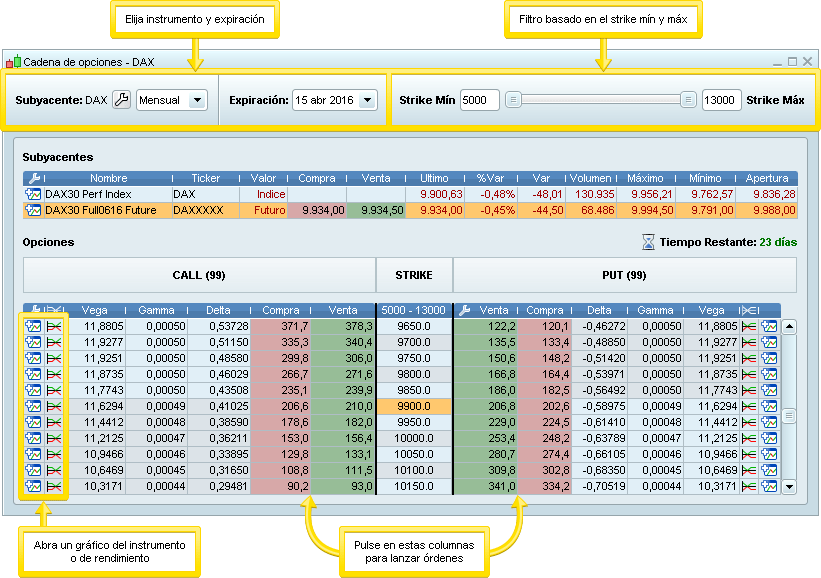Image resolution: width=821 pixels, height=578 pixels.
Task: Click call Compra 371,7 at strike 9650.0
Action: 281,327
